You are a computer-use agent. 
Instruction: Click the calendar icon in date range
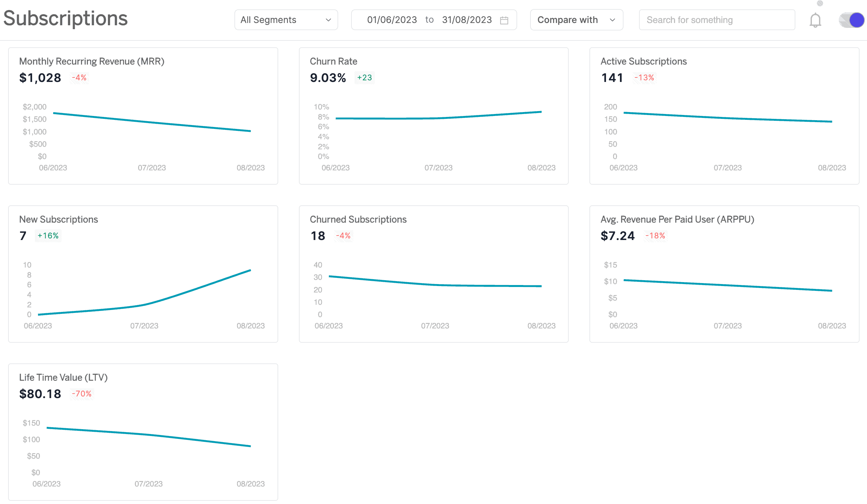(505, 20)
